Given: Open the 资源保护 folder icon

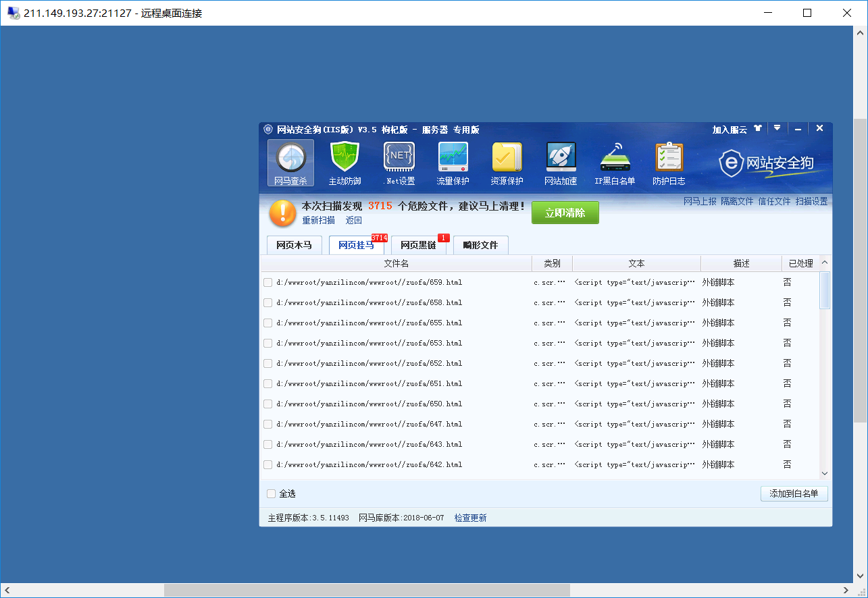Looking at the screenshot, I should (507, 163).
